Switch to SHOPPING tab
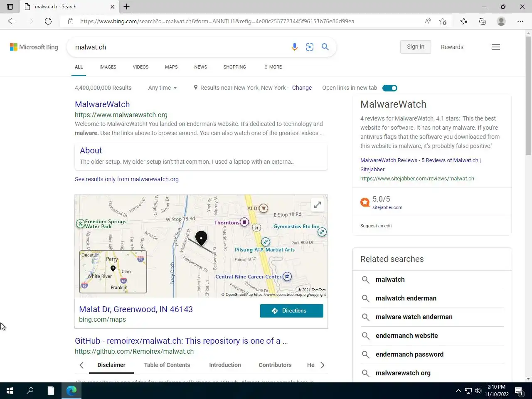 tap(234, 67)
